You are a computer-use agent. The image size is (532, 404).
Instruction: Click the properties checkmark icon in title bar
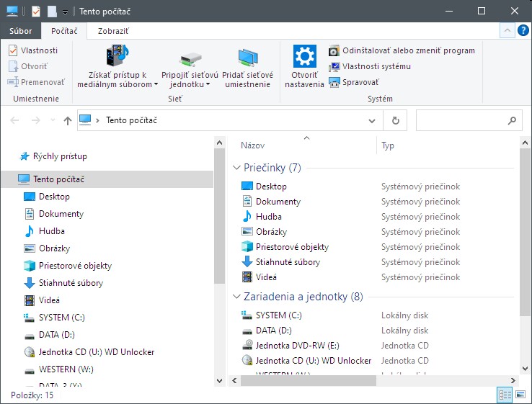point(35,12)
